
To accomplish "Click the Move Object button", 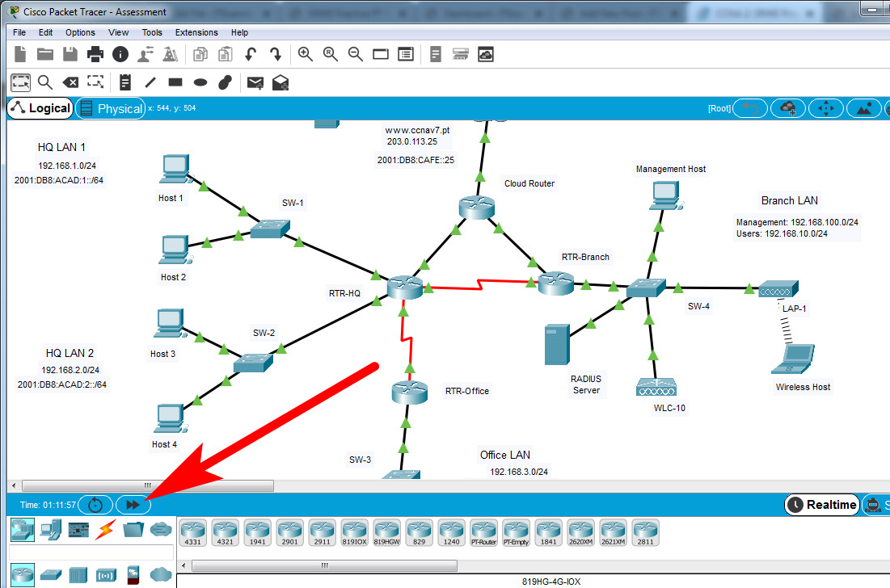I will [826, 108].
